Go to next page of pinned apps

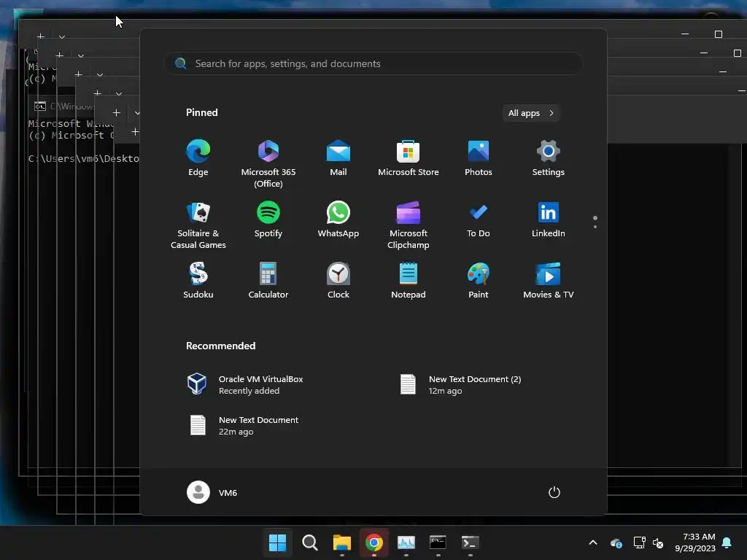595,227
